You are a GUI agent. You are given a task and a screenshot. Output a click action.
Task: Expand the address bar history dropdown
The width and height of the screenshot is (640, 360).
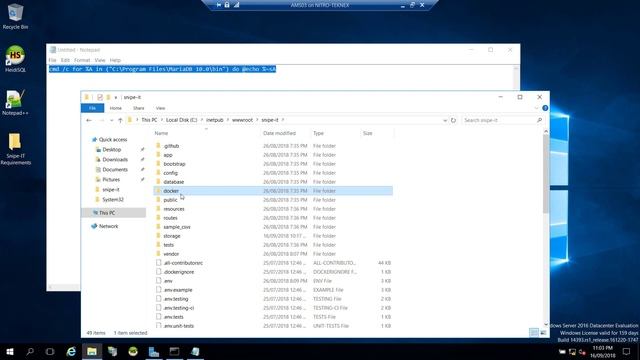[444, 120]
